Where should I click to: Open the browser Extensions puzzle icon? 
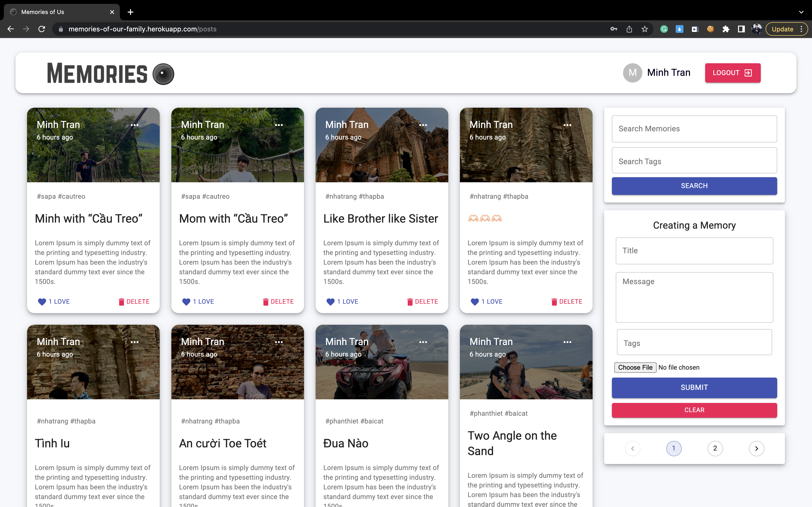tap(726, 29)
